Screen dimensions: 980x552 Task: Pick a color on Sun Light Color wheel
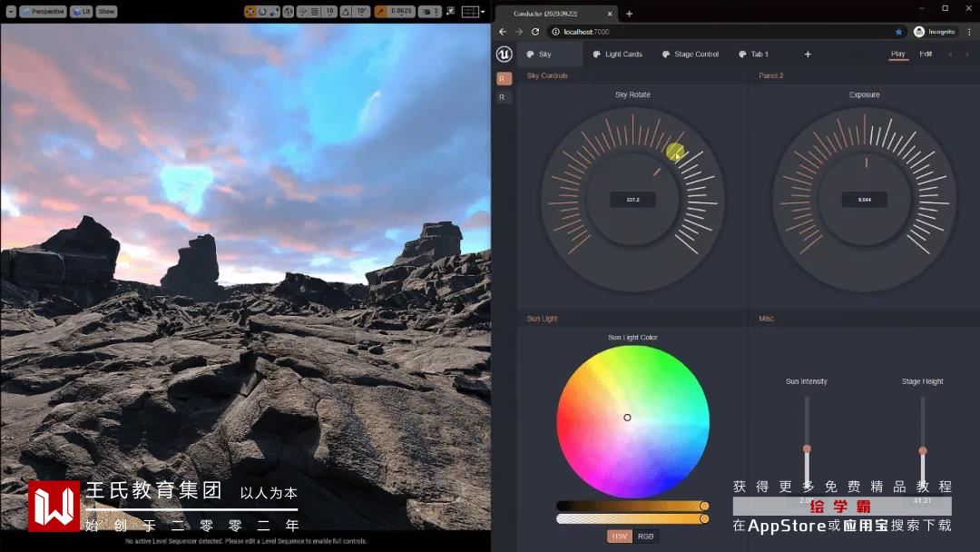click(632, 422)
